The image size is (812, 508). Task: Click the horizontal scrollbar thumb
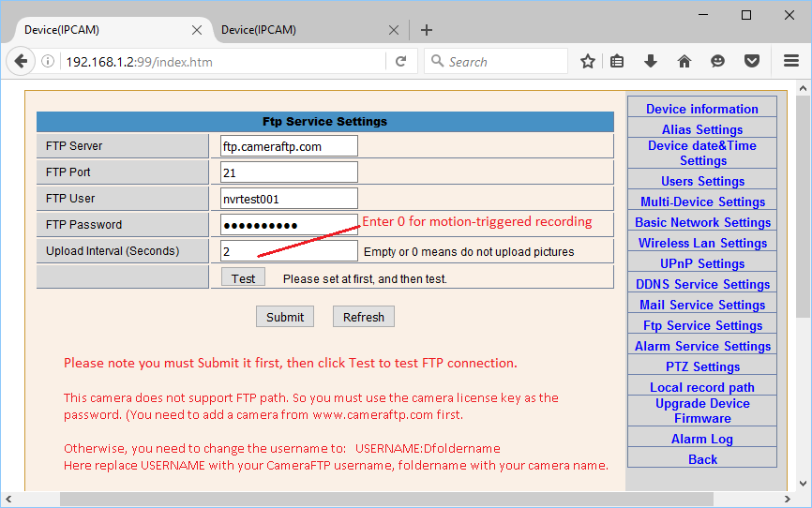[x=386, y=500]
